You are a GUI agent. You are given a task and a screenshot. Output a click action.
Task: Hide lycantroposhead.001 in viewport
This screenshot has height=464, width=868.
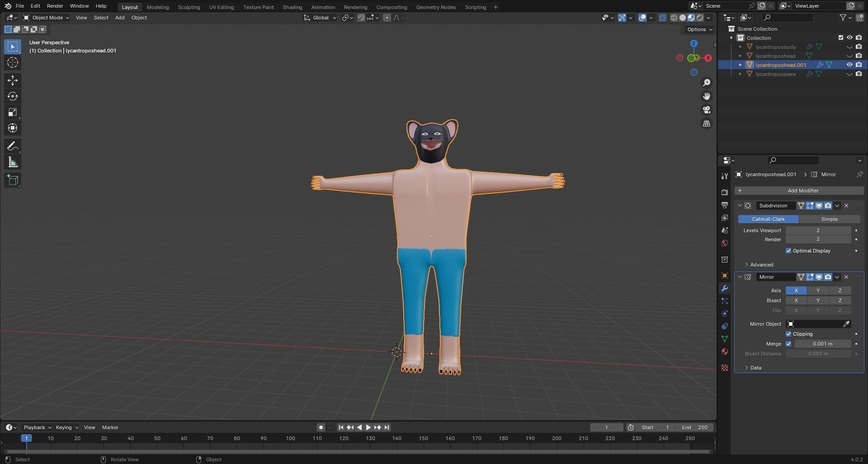[x=849, y=65]
